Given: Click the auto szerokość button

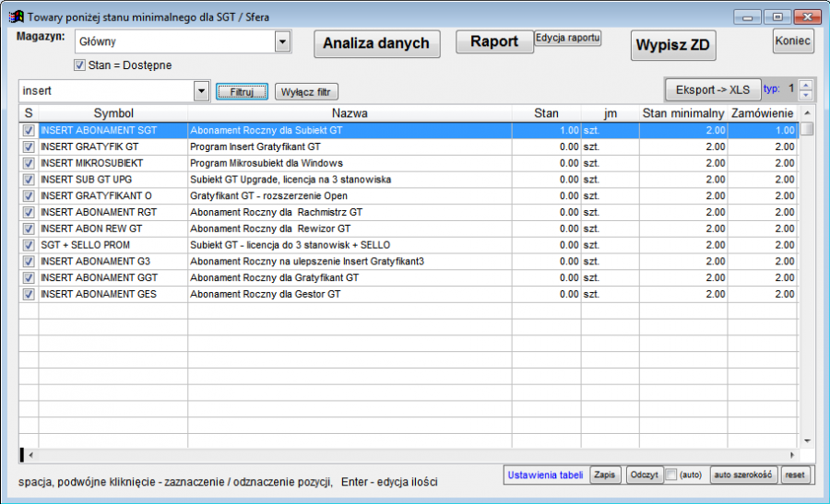Looking at the screenshot, I should coord(743,475).
